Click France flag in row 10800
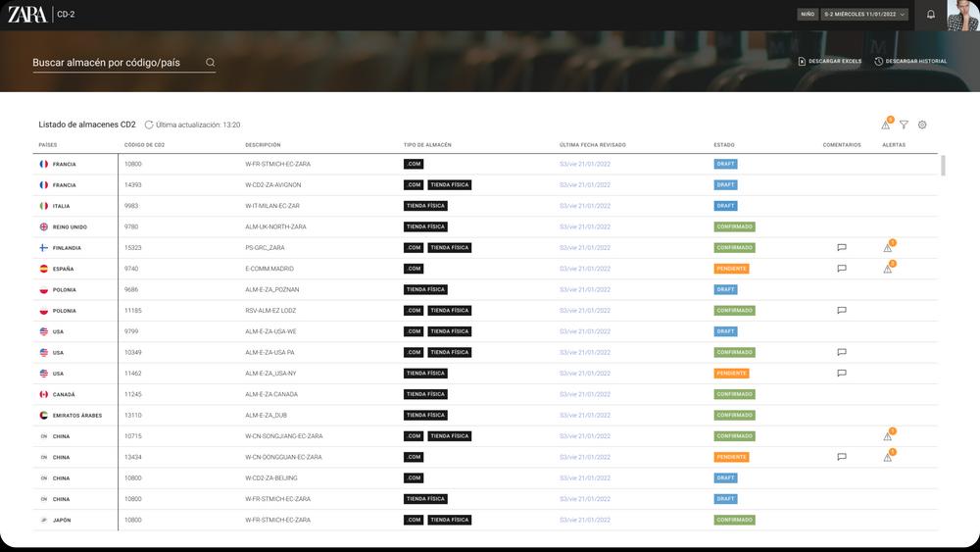Screen dimensions: 980x552 tap(44, 164)
